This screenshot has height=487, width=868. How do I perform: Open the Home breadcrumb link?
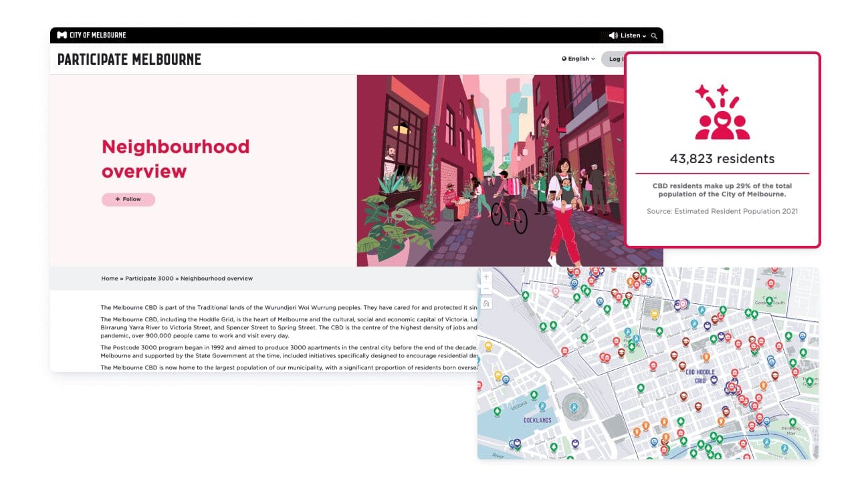(x=110, y=279)
